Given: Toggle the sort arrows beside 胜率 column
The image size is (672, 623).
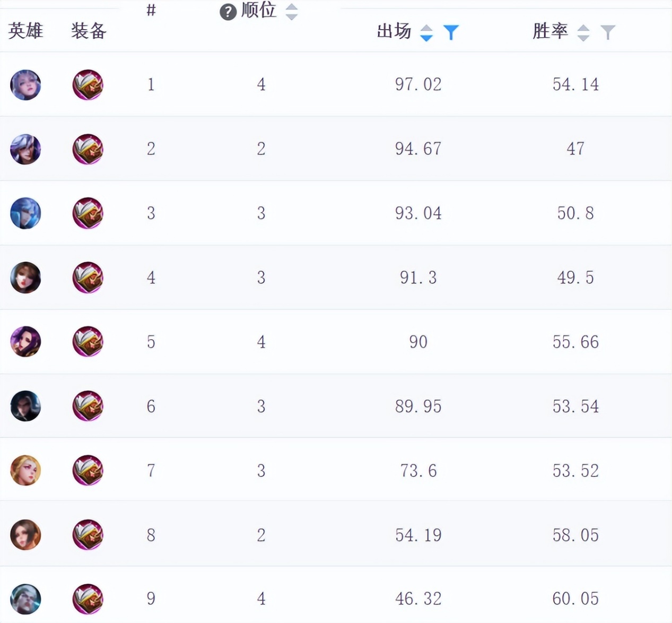Looking at the screenshot, I should coord(583,33).
